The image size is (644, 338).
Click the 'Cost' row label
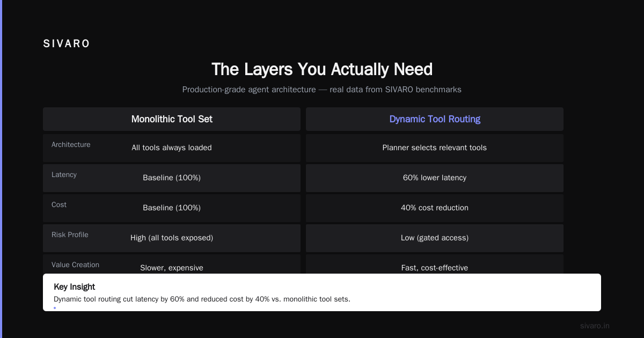click(59, 204)
